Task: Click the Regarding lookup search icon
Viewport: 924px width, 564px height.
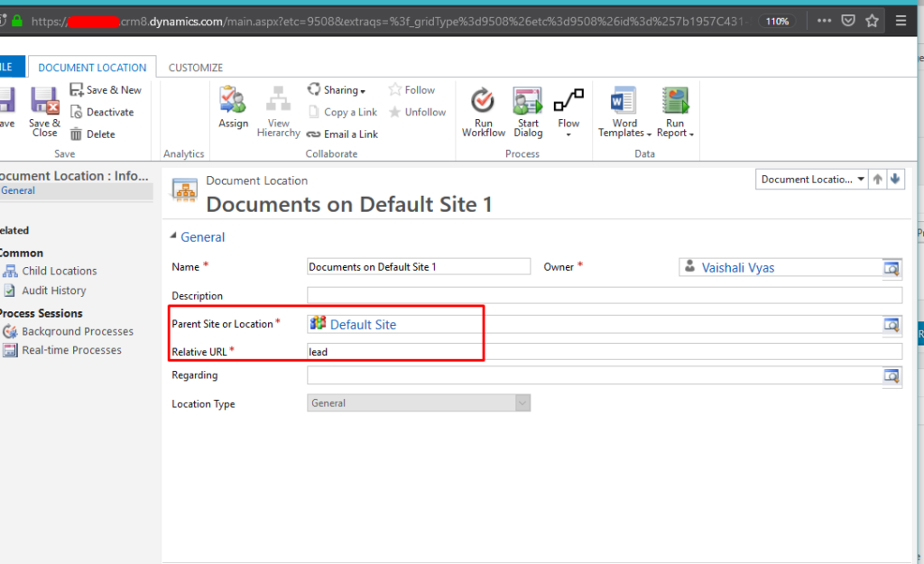Action: click(892, 375)
